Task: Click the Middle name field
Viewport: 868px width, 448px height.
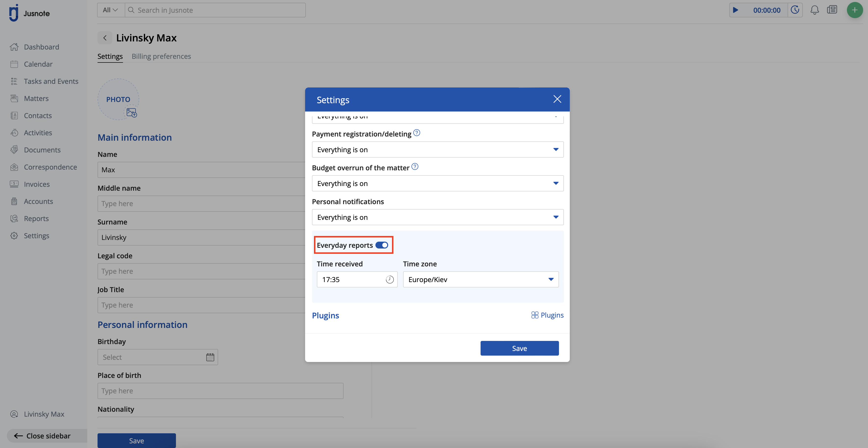Action: 201,204
